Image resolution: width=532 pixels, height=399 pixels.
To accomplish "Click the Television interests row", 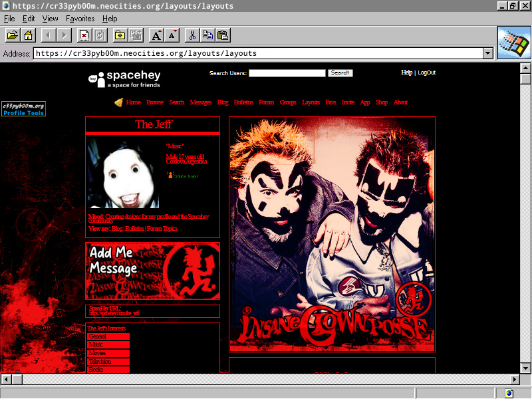I will pos(108,361).
